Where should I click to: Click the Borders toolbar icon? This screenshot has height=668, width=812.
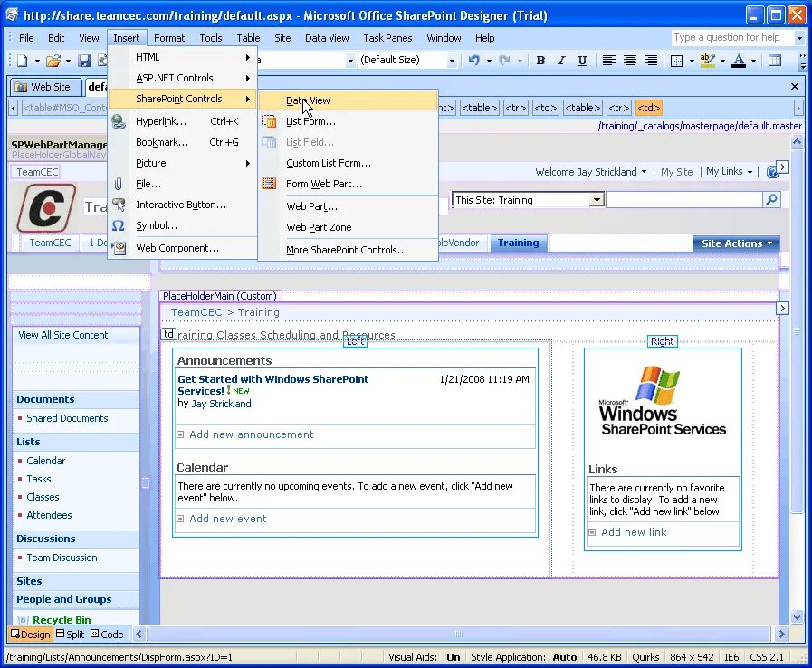click(676, 61)
